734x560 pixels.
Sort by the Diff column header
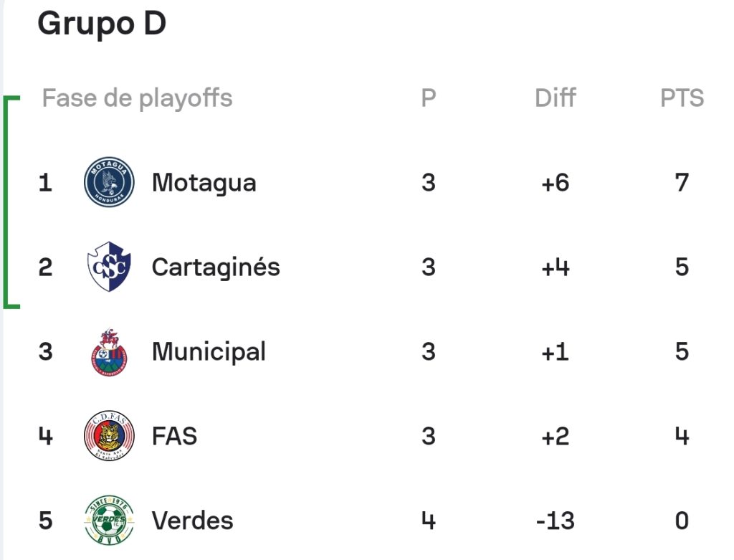click(x=556, y=98)
